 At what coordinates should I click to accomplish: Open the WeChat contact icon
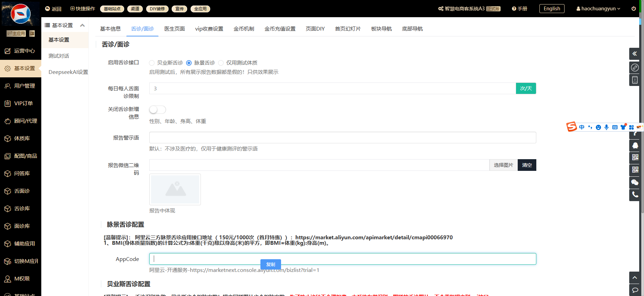tap(635, 182)
